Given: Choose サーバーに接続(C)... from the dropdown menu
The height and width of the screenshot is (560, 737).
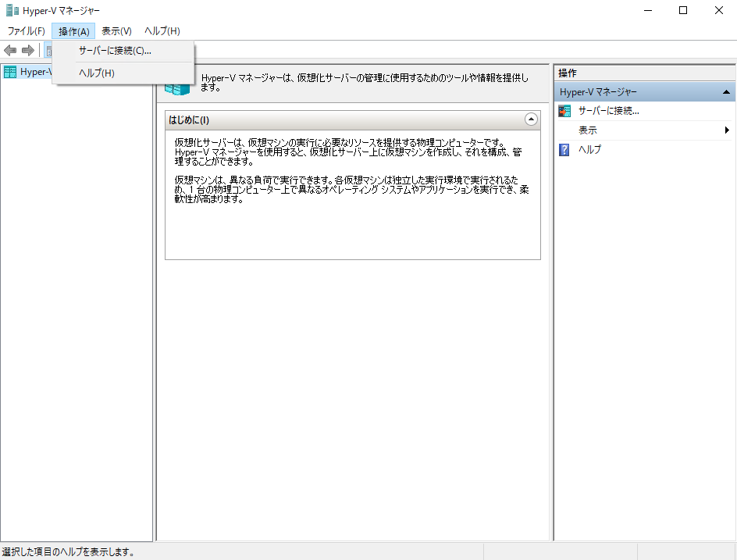Looking at the screenshot, I should [123, 51].
